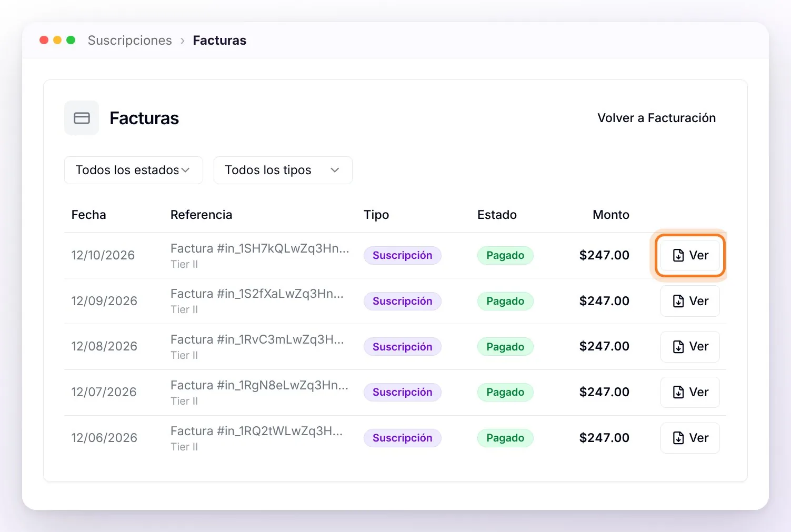Select reference Factura #in_1SH7kQLwZq3Hn...
The height and width of the screenshot is (532, 791).
point(259,248)
